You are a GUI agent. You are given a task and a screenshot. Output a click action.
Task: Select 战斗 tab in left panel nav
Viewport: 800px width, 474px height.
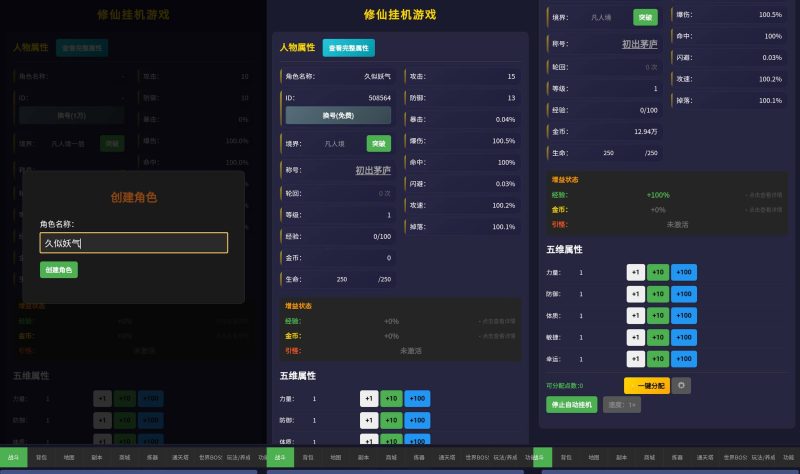[13, 457]
